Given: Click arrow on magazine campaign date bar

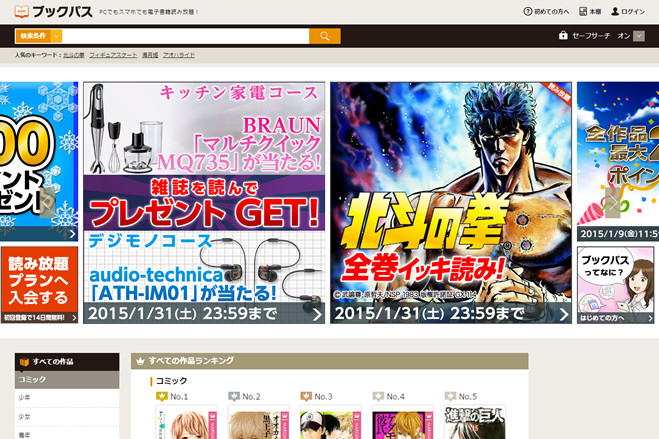Looking at the screenshot, I should click(x=317, y=314).
